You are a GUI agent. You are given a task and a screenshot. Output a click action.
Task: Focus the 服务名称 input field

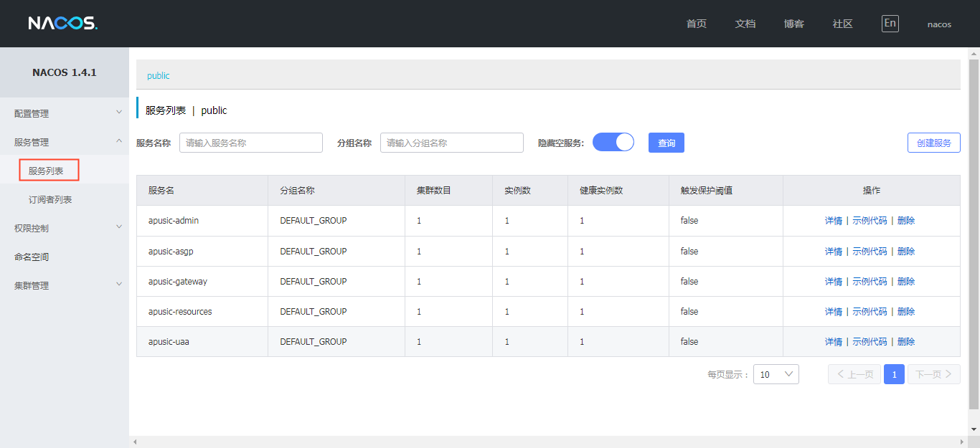(x=251, y=143)
